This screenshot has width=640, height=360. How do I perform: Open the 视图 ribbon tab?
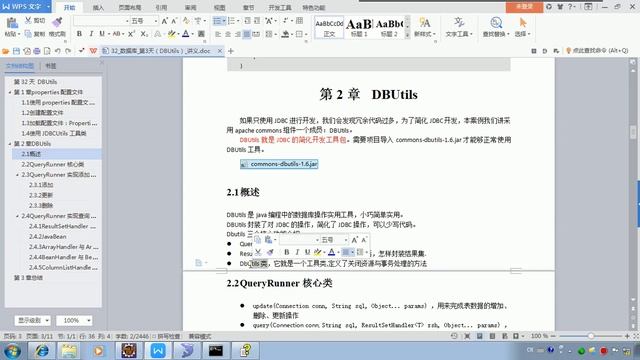tap(220, 7)
